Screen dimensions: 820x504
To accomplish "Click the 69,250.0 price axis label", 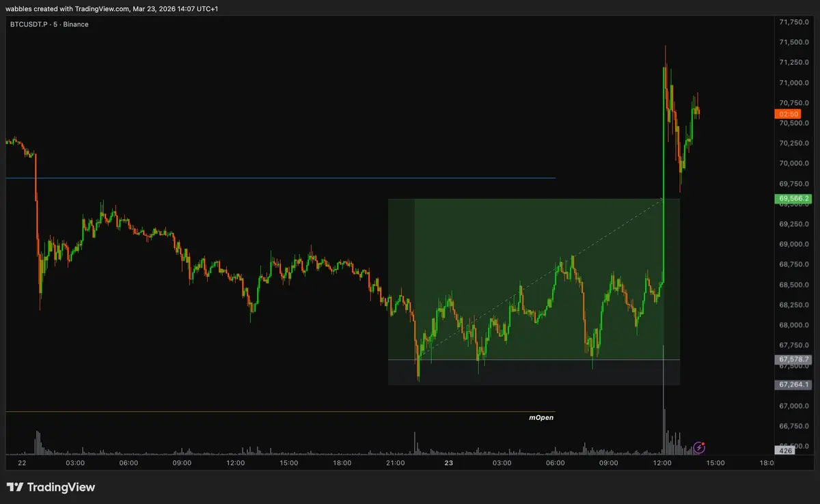I will tap(794, 224).
